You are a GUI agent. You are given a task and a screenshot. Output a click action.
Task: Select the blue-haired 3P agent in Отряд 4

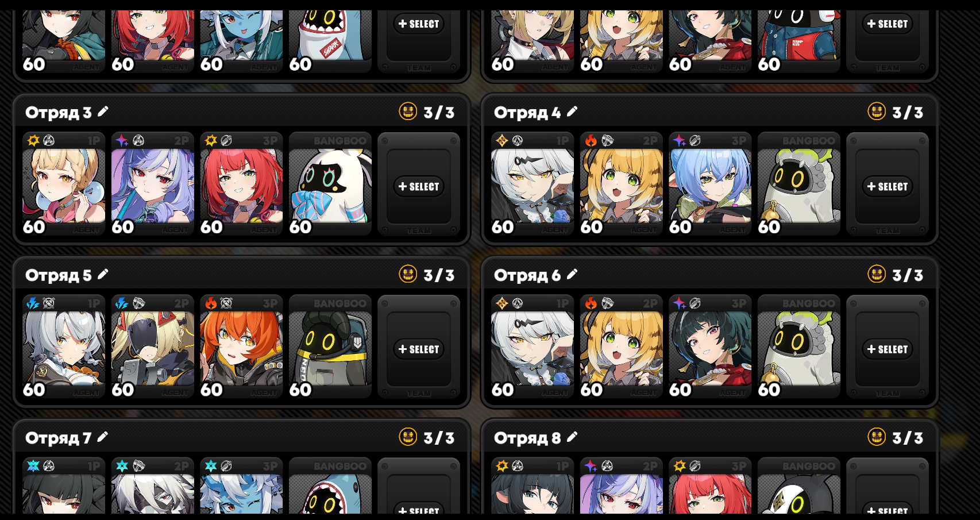(x=710, y=184)
